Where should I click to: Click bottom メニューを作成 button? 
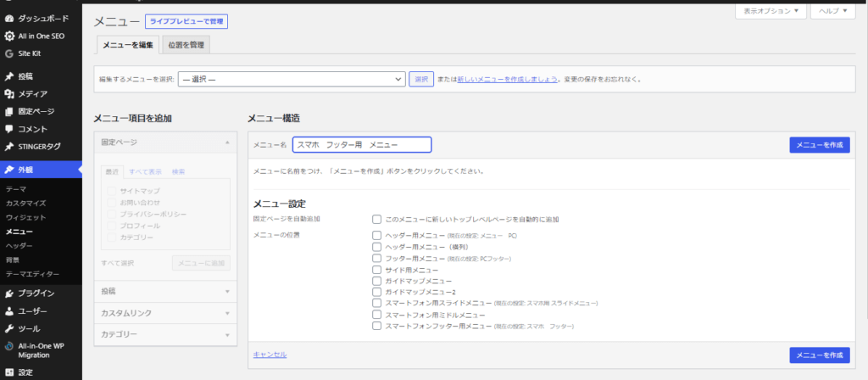click(x=820, y=355)
